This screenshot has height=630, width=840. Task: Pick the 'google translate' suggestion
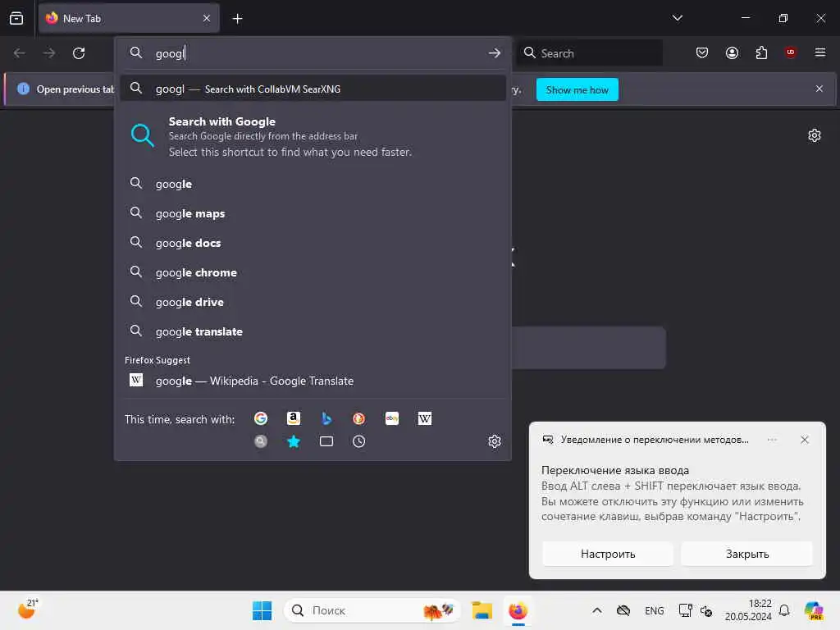click(x=313, y=331)
